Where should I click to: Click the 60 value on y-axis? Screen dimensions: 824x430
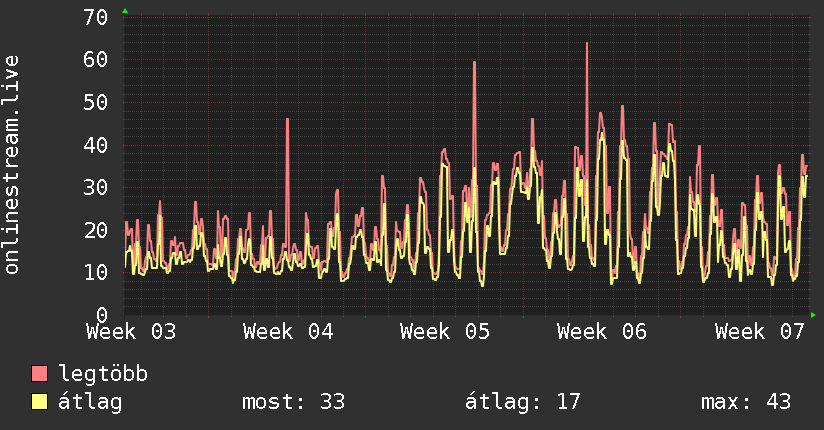(x=96, y=59)
